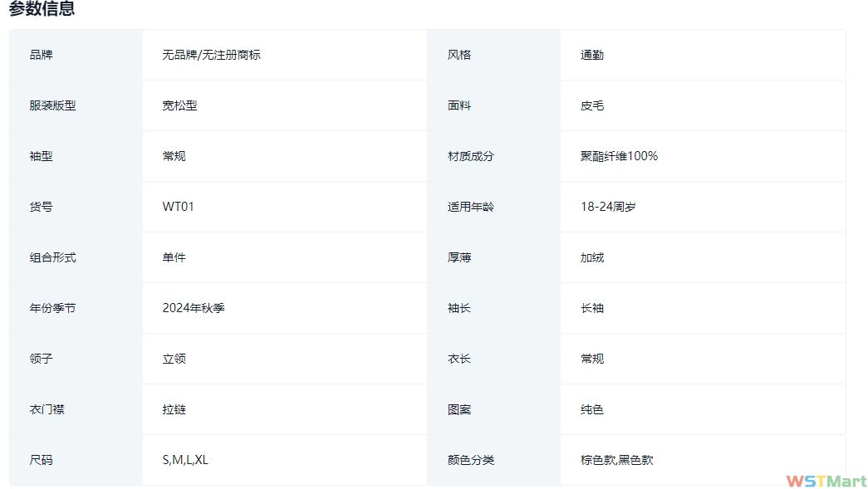The width and height of the screenshot is (868, 489).
Task: Select the 18-24周岁 age value
Action: tap(608, 207)
